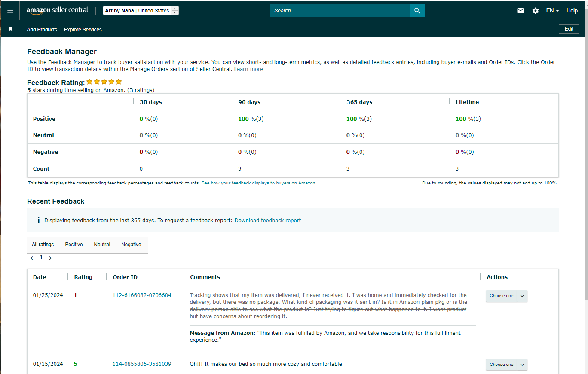The image size is (588, 374).
Task: Open the Art by Nana store selector
Action: (x=141, y=11)
